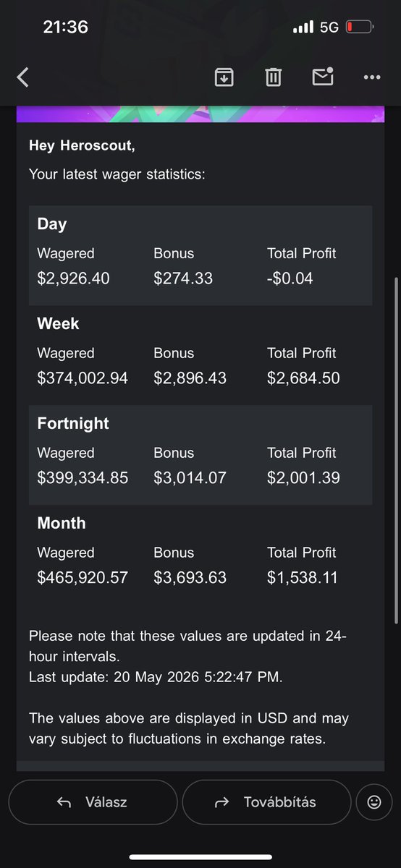Archive this email with the archive icon
Viewport: 401px width, 868px height.
(x=224, y=77)
